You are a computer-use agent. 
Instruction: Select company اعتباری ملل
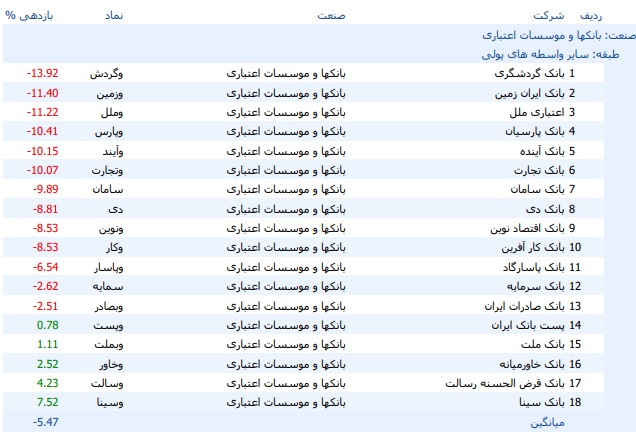click(537, 112)
